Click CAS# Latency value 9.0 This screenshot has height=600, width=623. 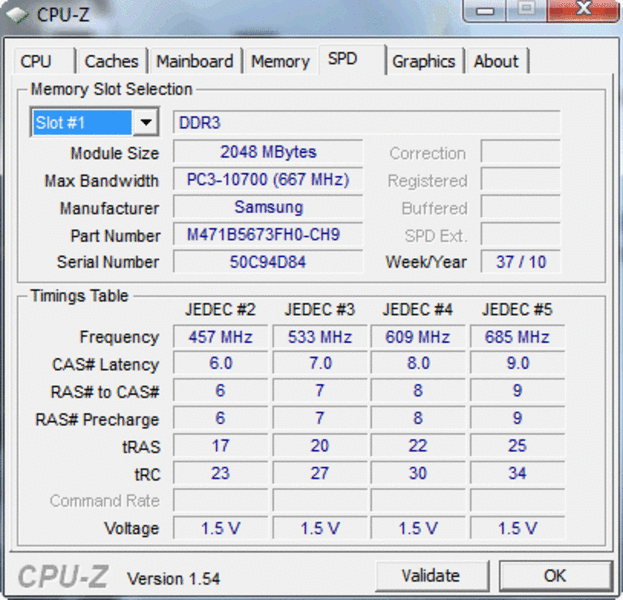pos(517,363)
